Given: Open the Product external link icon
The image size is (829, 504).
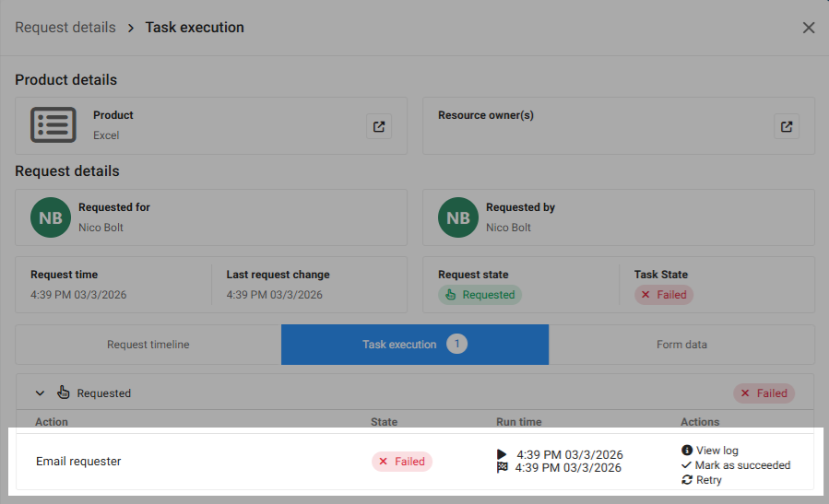Looking at the screenshot, I should pos(379,126).
